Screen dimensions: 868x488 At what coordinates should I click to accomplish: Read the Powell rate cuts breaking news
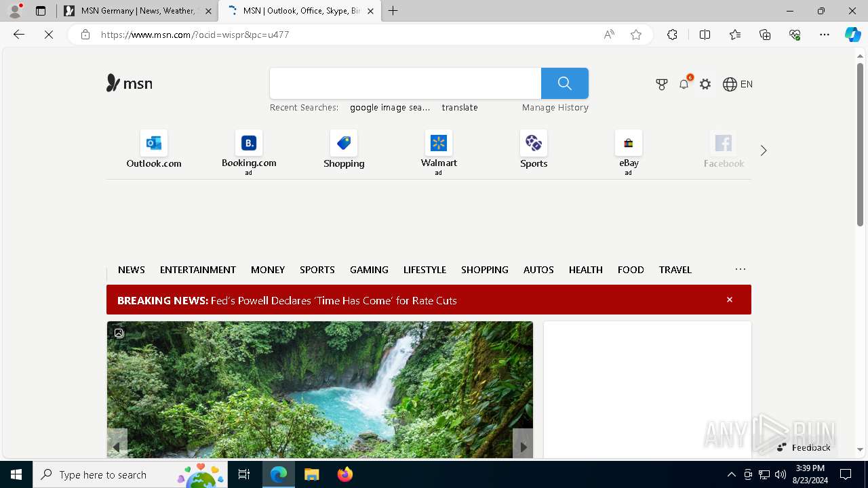334,300
